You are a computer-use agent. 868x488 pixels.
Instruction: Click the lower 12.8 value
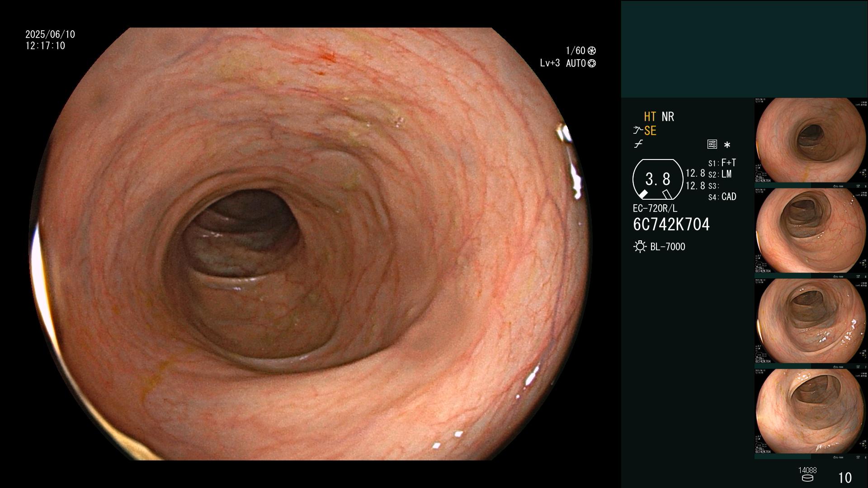pos(695,186)
